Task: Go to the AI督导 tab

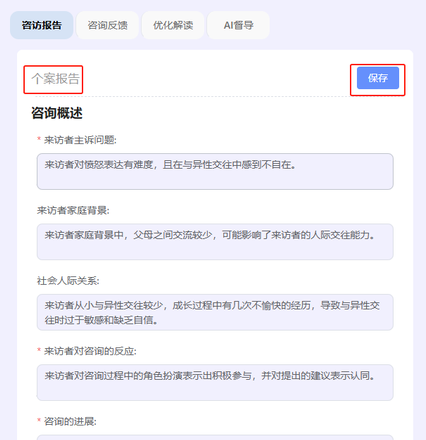Action: coord(238,25)
